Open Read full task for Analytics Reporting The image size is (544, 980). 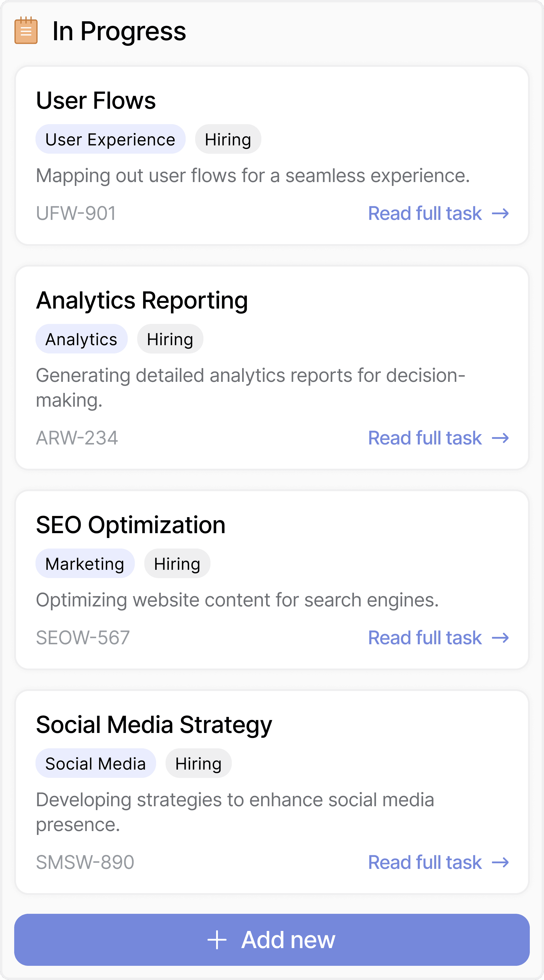coord(425,438)
